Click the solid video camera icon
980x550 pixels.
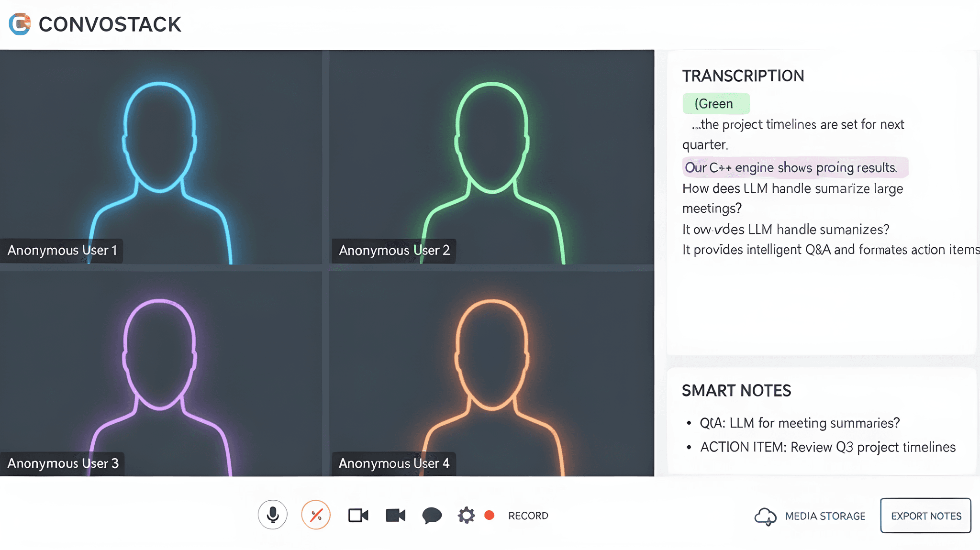coord(396,515)
